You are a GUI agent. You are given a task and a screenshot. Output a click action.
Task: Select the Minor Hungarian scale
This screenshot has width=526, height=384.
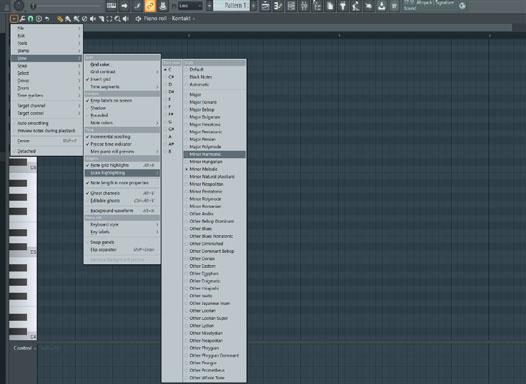pyautogui.click(x=215, y=162)
